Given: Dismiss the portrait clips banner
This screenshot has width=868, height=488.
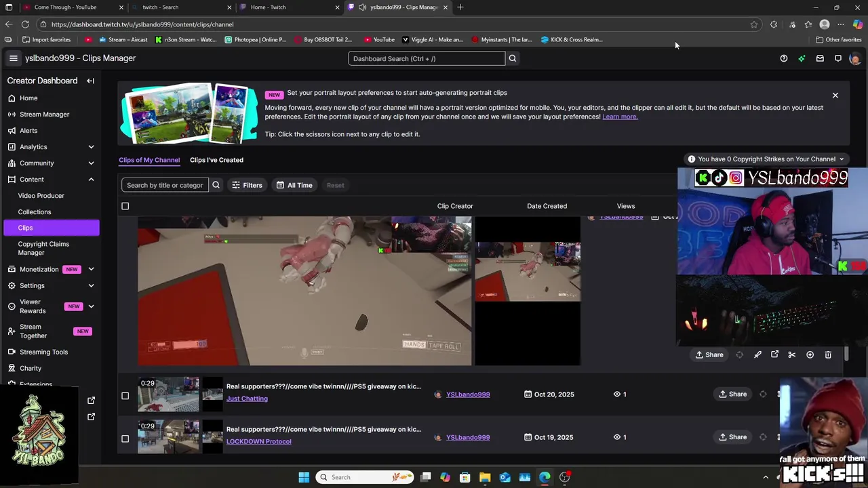Looking at the screenshot, I should [x=835, y=96].
